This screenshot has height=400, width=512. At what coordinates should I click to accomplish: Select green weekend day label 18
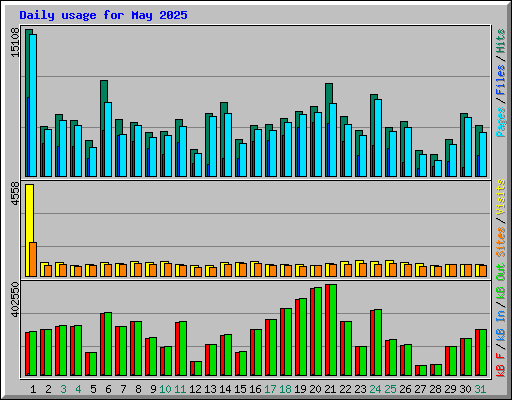(285, 389)
